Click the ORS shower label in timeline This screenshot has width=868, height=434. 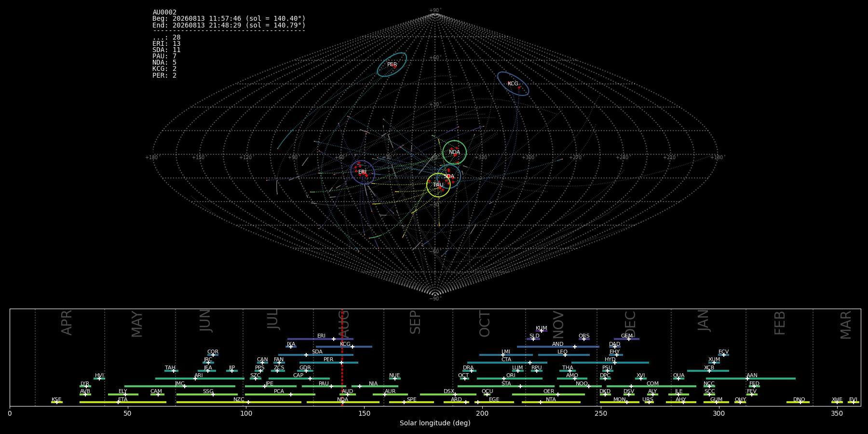[584, 336]
